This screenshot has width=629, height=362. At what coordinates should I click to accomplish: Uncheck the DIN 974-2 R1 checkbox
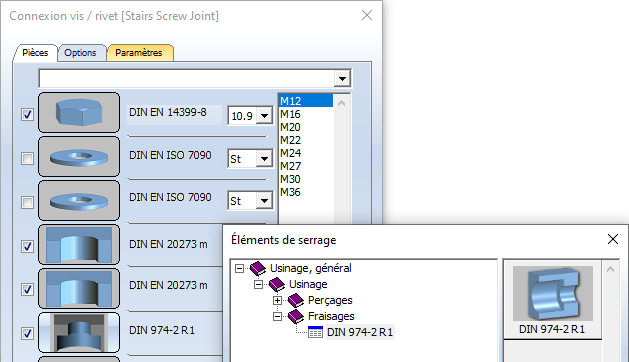click(27, 333)
